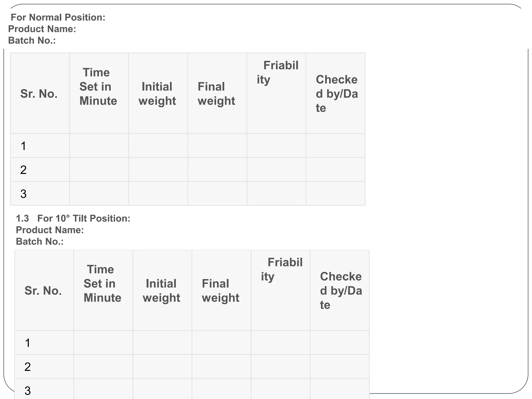Click row 3 serial cell in first table
This screenshot has width=532, height=399.
40,194
